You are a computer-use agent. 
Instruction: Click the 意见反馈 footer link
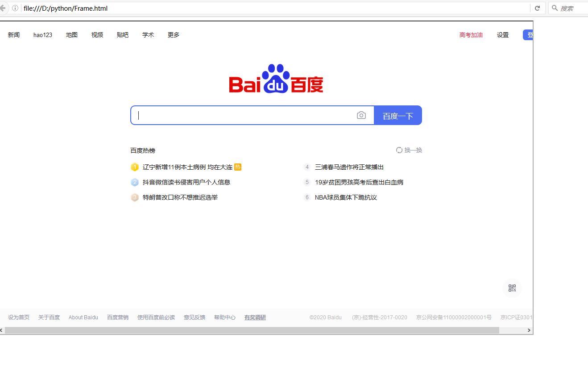click(x=195, y=318)
